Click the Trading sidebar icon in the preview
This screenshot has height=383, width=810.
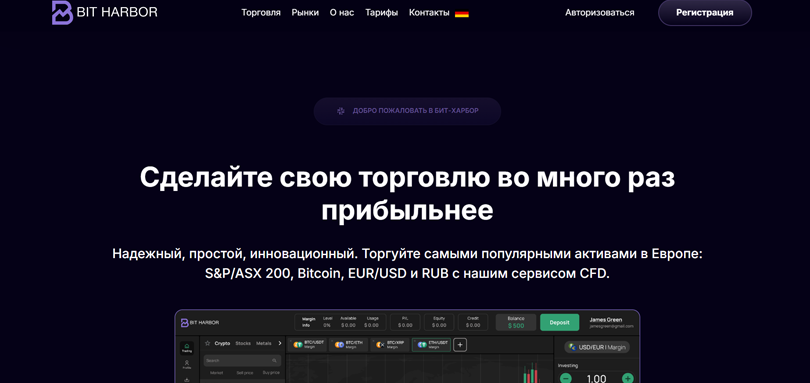(187, 348)
